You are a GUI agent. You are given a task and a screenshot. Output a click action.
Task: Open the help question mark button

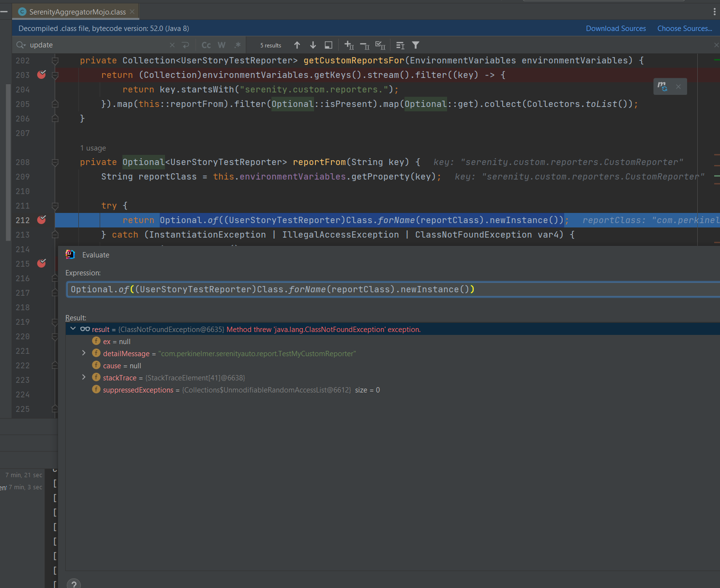74,584
